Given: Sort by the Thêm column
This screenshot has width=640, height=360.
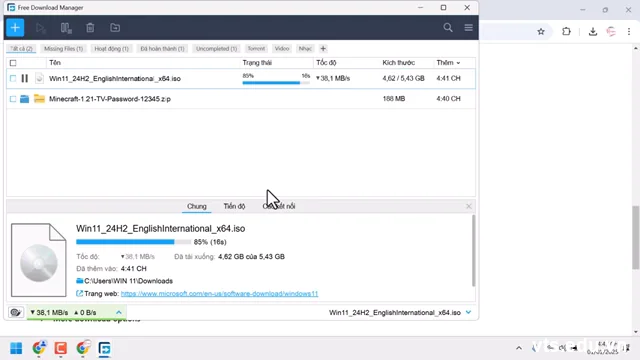Looking at the screenshot, I should [448, 62].
